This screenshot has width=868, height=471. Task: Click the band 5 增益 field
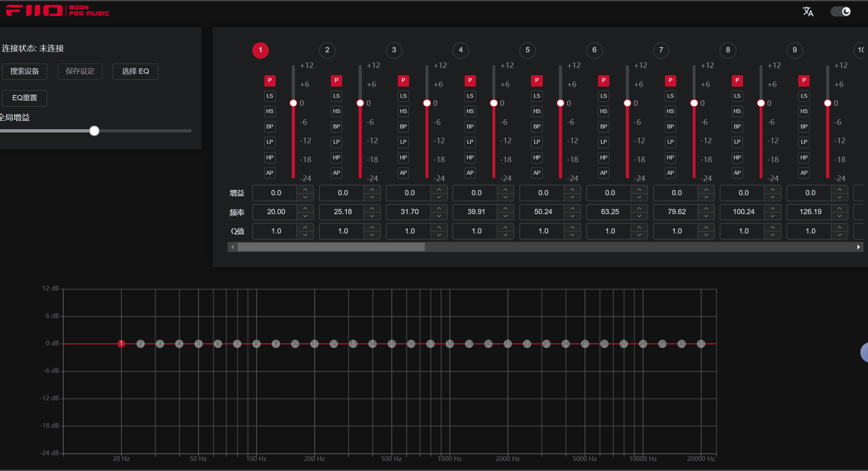[543, 193]
